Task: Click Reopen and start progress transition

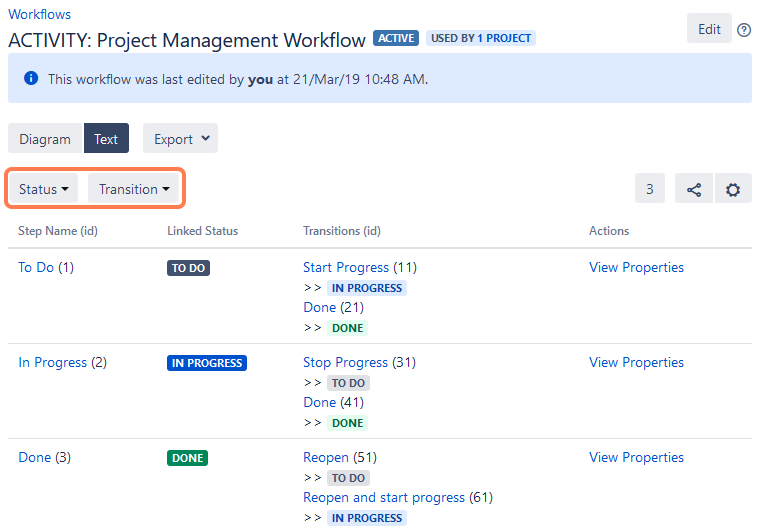Action: (x=384, y=497)
